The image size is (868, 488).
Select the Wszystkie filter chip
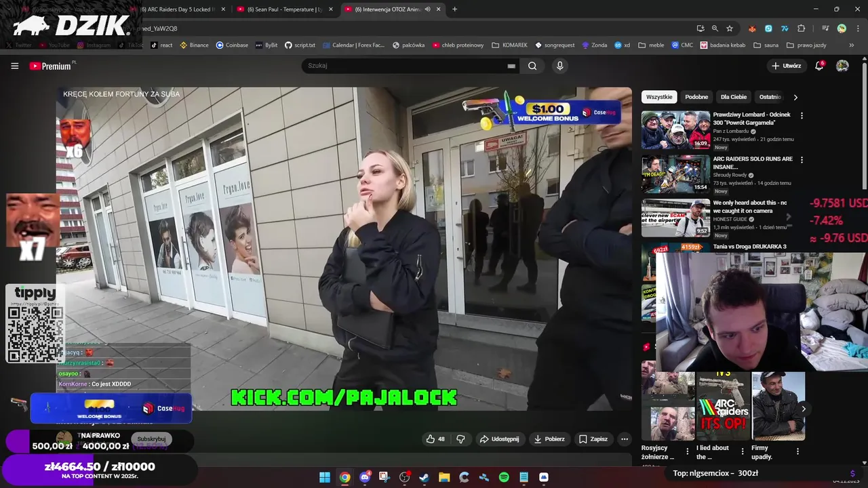[x=659, y=97]
